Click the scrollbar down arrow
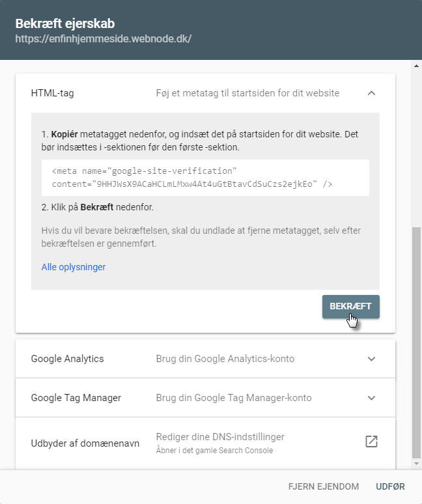 coord(417,464)
